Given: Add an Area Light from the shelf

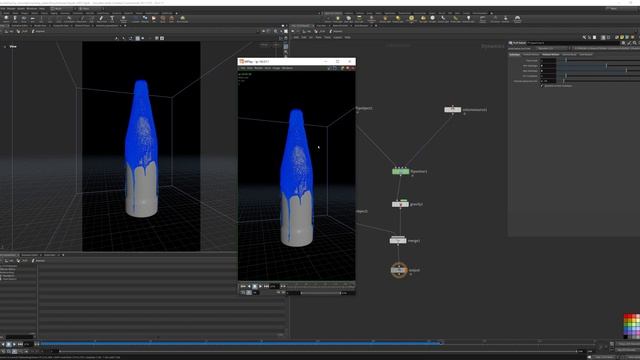Looking at the screenshot, I should point(359,18).
